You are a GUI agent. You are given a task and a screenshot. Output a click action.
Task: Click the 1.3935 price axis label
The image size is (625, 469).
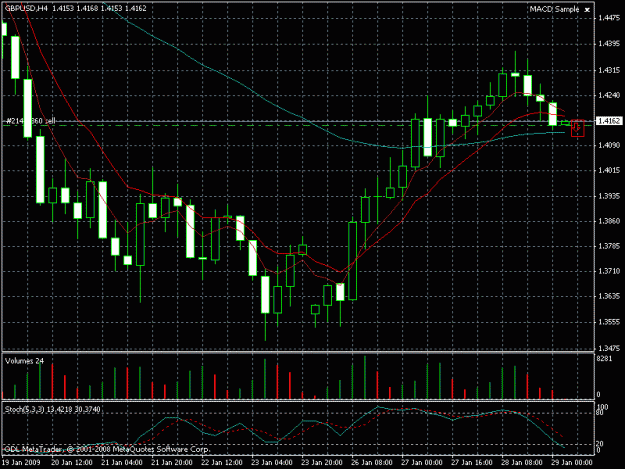[609, 196]
